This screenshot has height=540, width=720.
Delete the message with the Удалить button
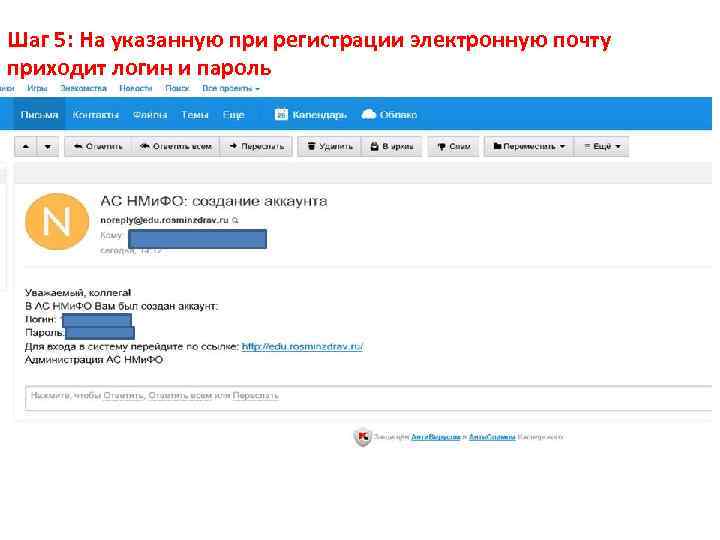click(x=330, y=146)
